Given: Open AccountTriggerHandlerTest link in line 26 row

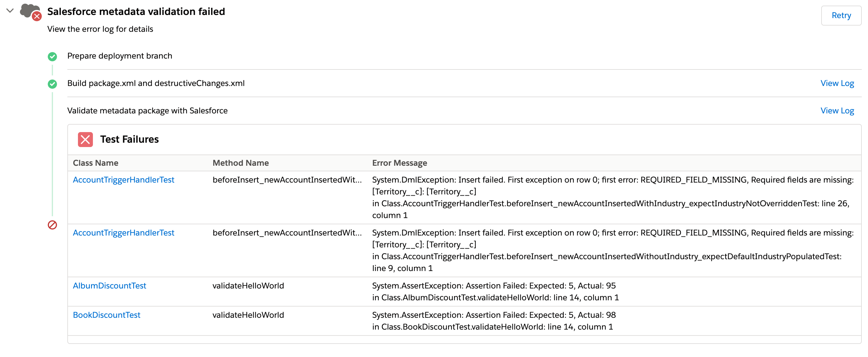Looking at the screenshot, I should click(x=123, y=179).
